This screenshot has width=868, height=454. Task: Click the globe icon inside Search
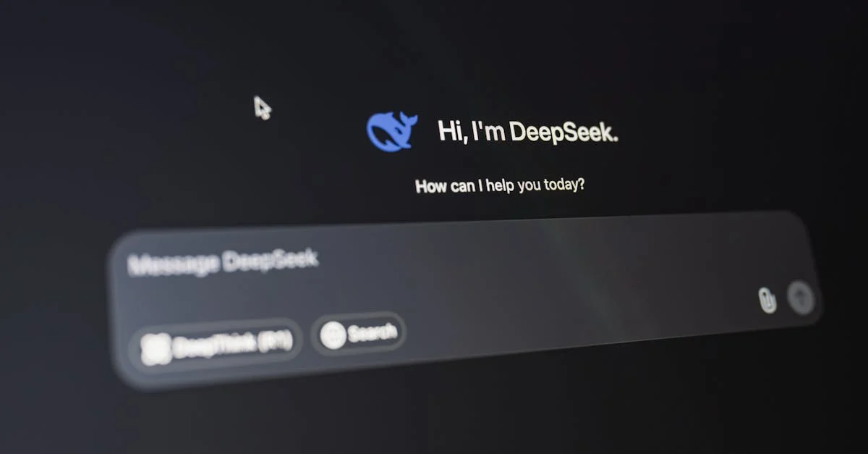(333, 335)
